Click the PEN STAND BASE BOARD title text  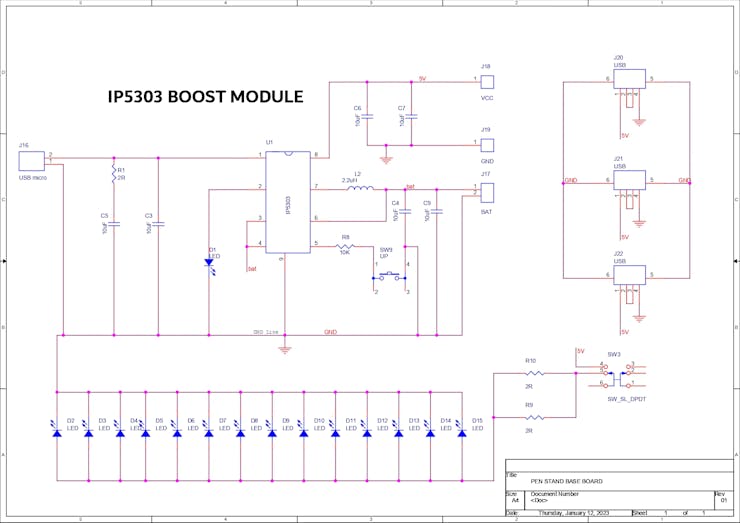tap(566, 481)
